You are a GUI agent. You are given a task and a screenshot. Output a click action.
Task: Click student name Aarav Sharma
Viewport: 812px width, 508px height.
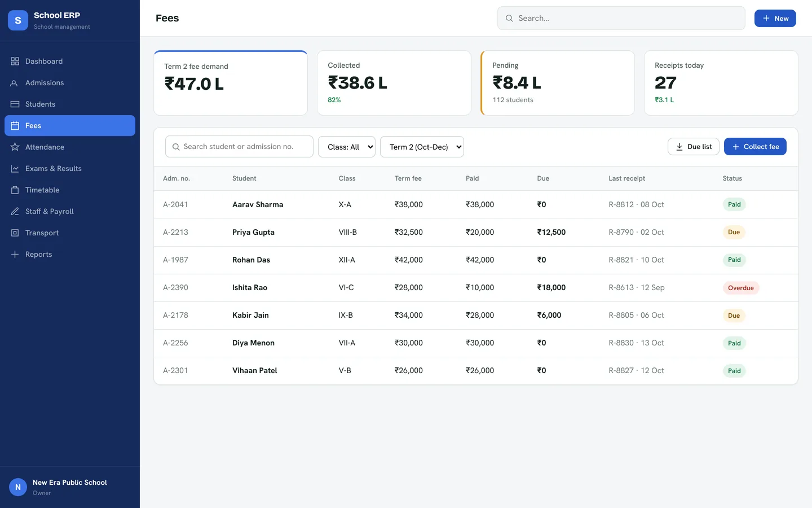pos(258,204)
